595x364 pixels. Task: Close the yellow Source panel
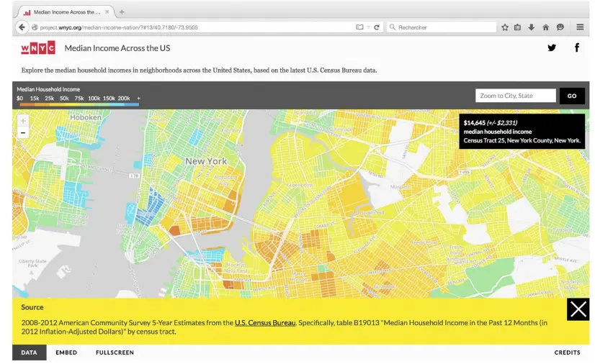click(578, 309)
